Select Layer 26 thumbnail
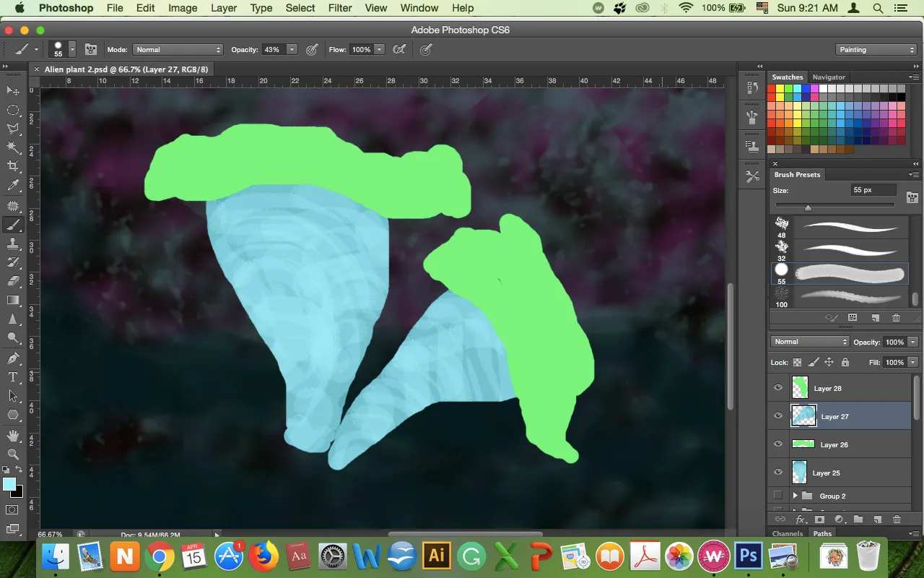 pyautogui.click(x=803, y=444)
